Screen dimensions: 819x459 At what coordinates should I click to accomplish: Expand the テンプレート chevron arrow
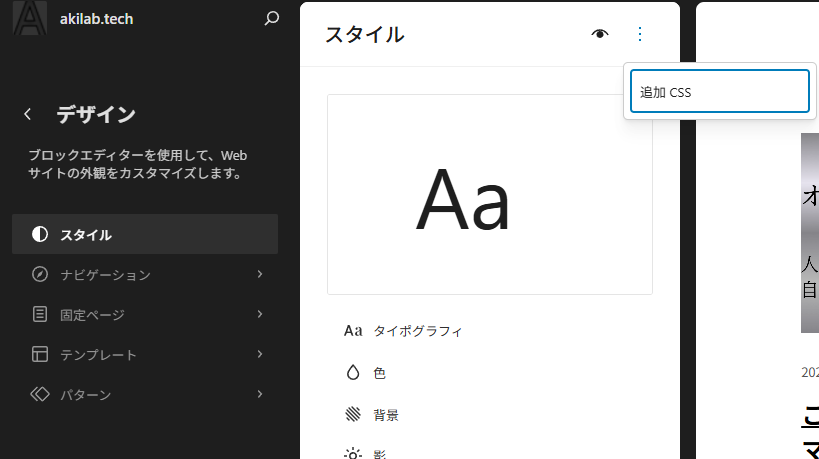click(259, 354)
